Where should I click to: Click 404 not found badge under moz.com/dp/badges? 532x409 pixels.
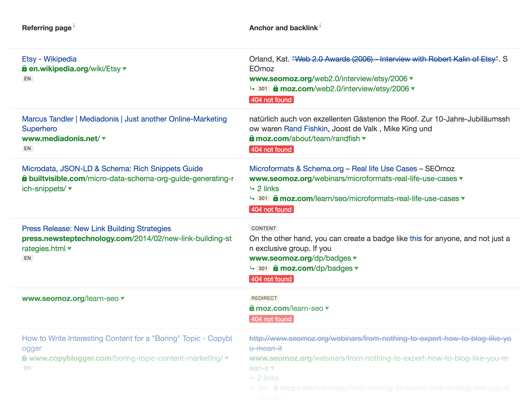tap(271, 279)
